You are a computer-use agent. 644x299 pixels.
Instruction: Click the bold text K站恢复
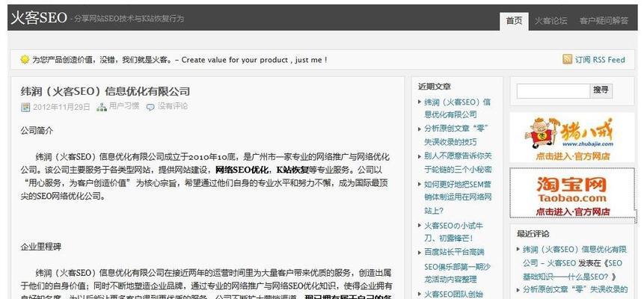click(292, 170)
